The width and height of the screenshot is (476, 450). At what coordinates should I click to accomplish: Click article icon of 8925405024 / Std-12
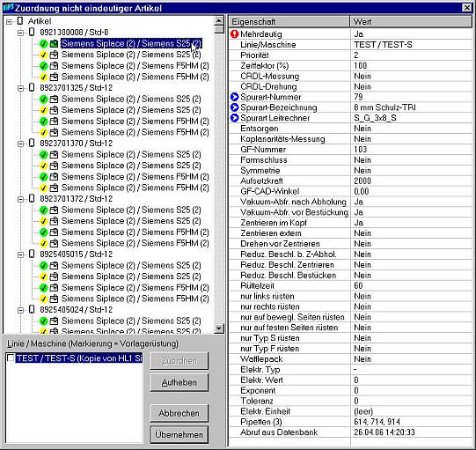[x=32, y=310]
